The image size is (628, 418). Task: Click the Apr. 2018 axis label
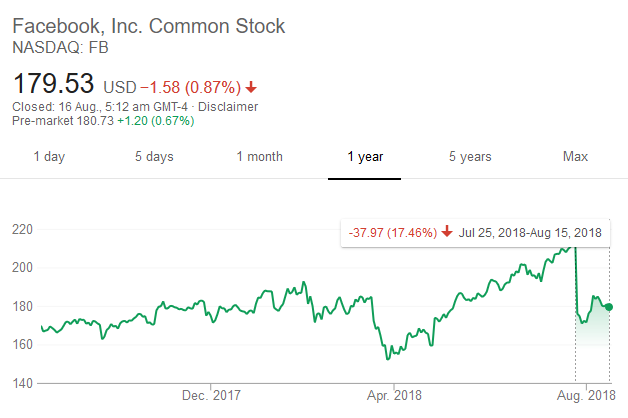click(x=394, y=394)
